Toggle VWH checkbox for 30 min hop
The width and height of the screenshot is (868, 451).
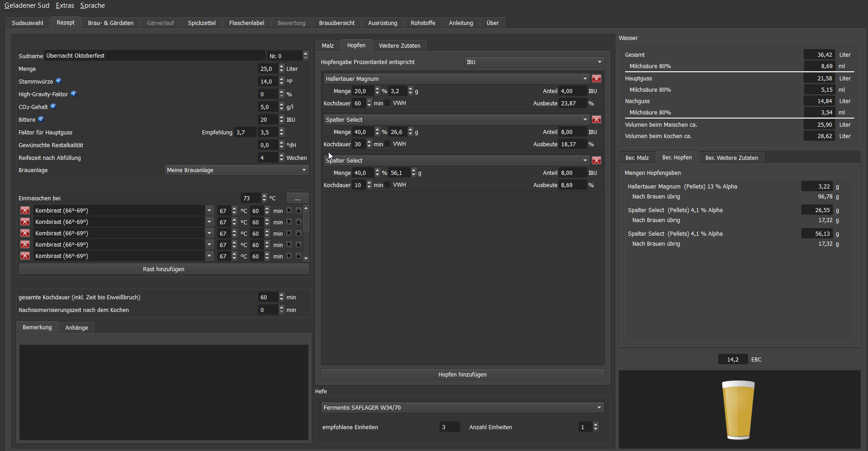pyautogui.click(x=388, y=144)
